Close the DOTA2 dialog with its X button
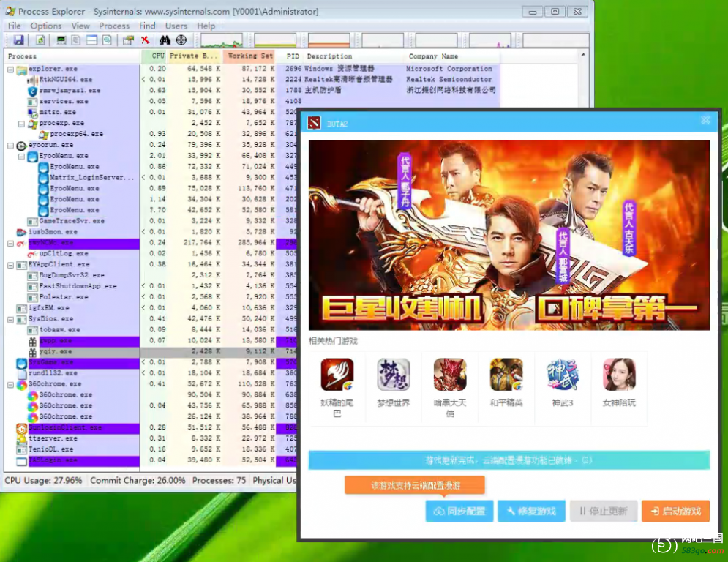The height and width of the screenshot is (562, 728). pos(705,120)
